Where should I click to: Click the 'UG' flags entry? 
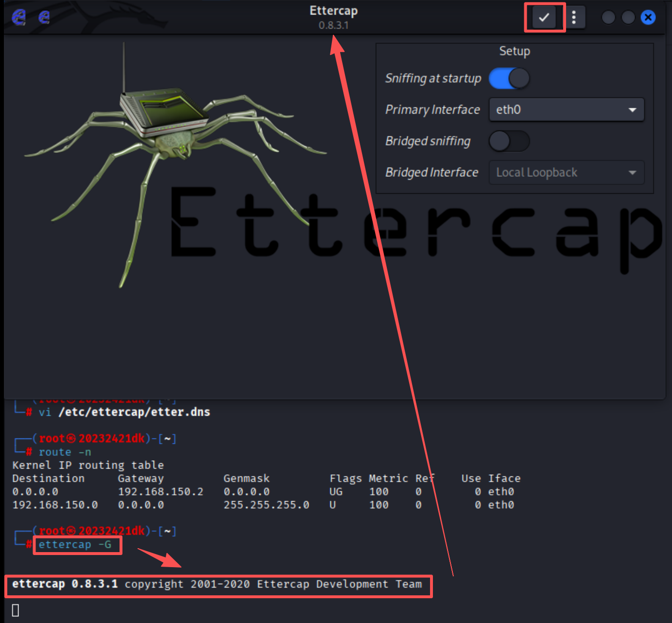[336, 491]
